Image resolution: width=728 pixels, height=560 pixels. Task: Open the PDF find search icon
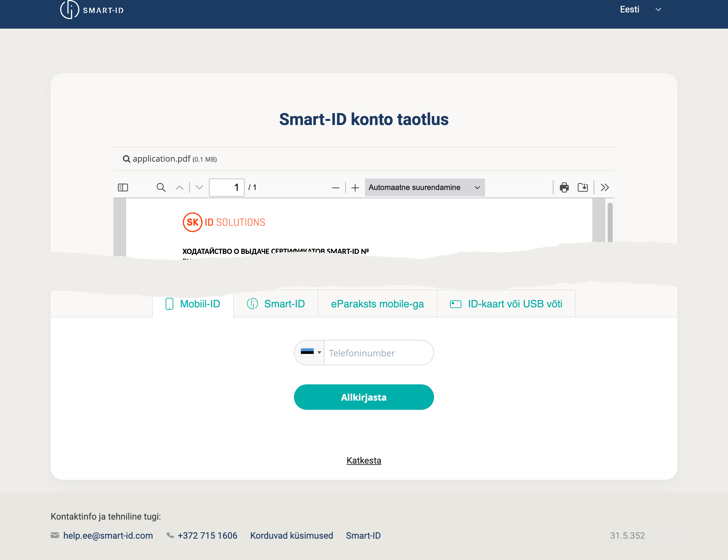click(161, 187)
